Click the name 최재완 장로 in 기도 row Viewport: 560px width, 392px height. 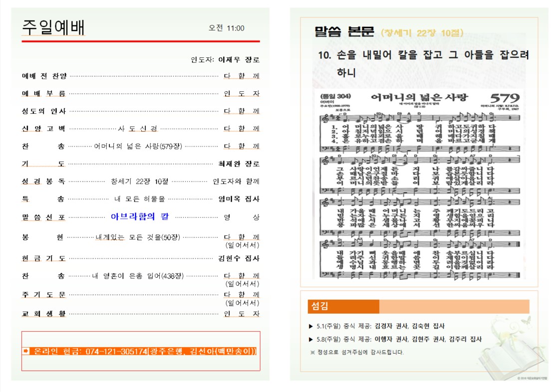(239, 164)
